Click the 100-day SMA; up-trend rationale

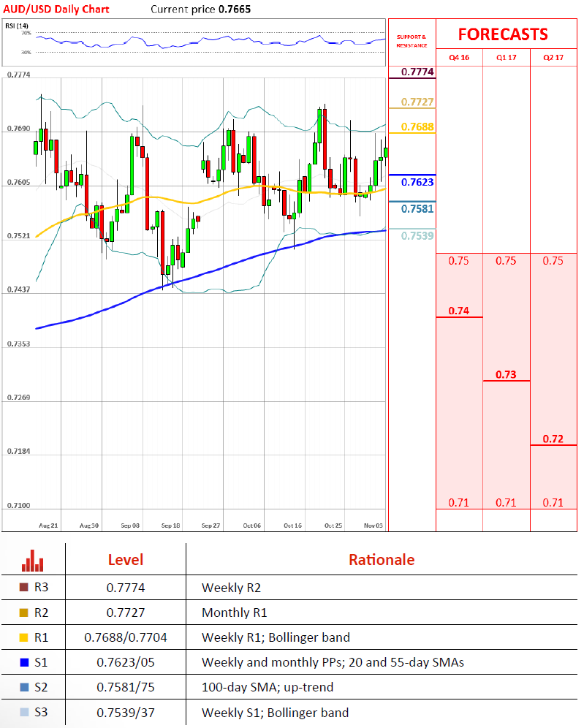tap(268, 687)
